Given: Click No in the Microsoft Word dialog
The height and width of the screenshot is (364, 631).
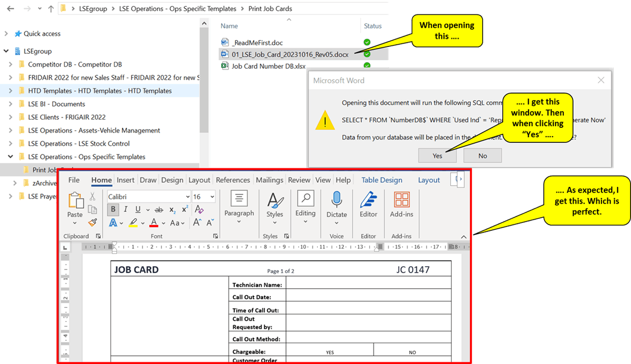Looking at the screenshot, I should pyautogui.click(x=482, y=156).
